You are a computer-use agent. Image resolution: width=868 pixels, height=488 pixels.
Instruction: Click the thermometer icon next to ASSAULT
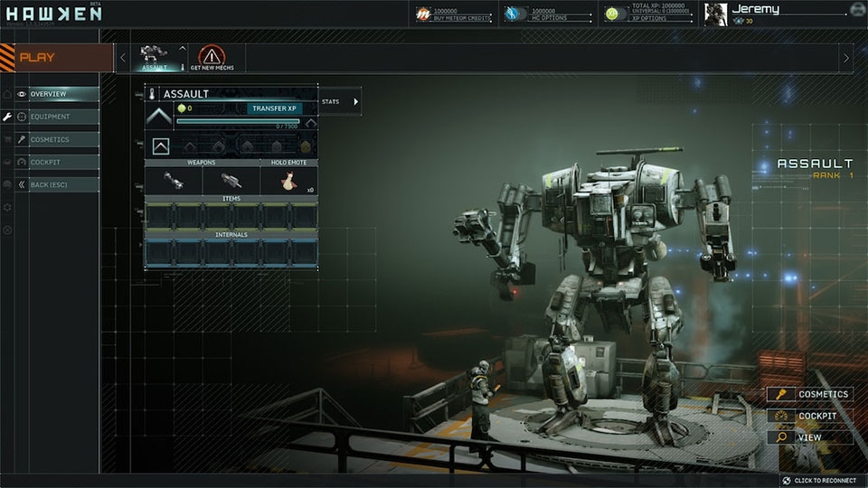click(x=152, y=94)
